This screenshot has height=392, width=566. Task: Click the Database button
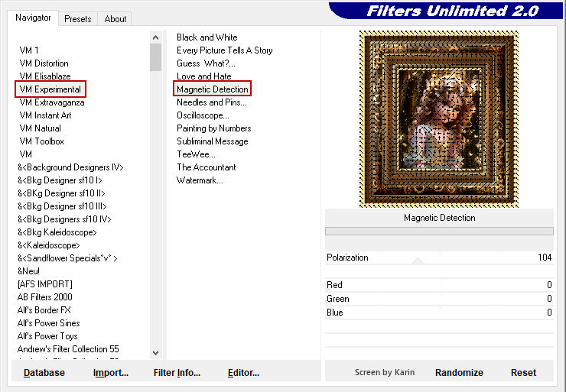pos(44,373)
